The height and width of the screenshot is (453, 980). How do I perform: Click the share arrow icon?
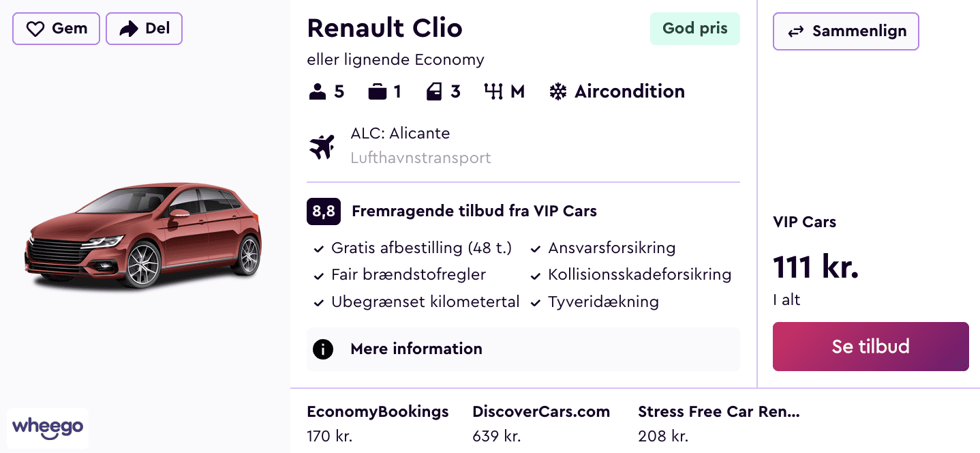128,29
